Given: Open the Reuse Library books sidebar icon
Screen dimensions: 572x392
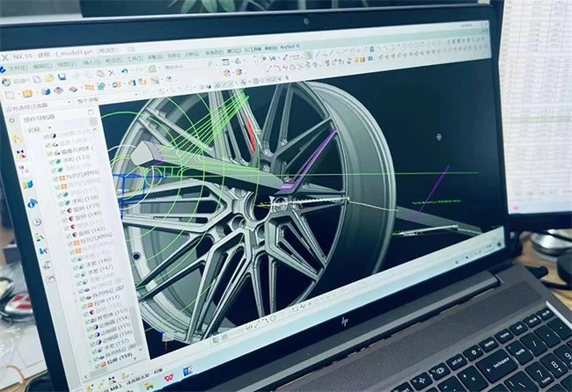Looking at the screenshot, I should [x=28, y=185].
